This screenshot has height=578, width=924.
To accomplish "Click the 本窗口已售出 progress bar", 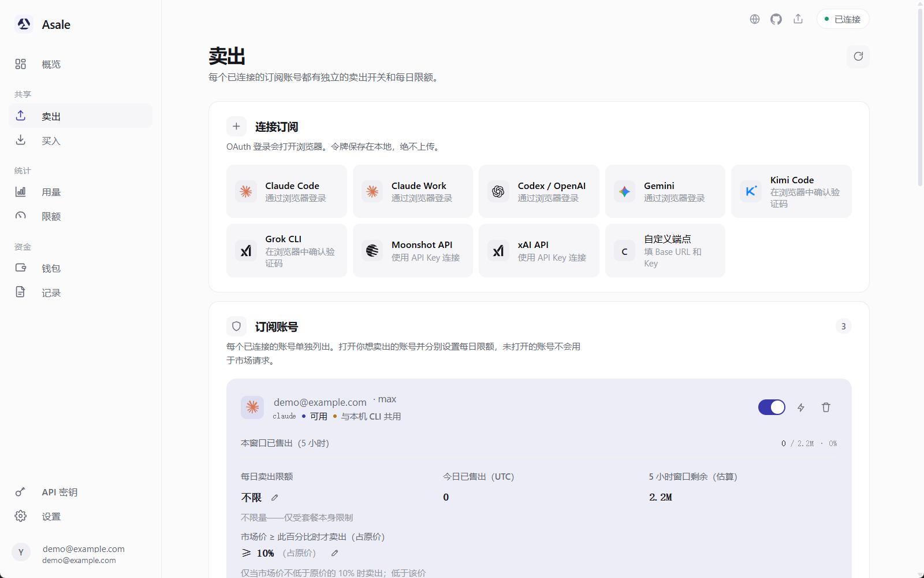I will pyautogui.click(x=539, y=457).
